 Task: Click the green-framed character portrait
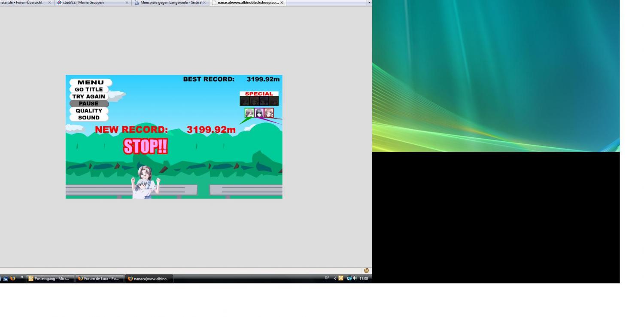(249, 113)
